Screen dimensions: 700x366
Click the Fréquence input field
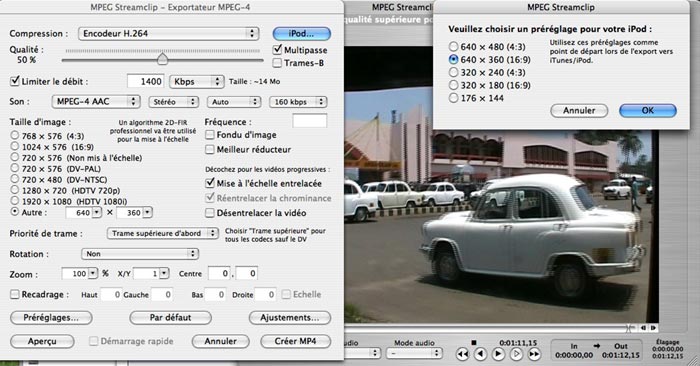[309, 121]
